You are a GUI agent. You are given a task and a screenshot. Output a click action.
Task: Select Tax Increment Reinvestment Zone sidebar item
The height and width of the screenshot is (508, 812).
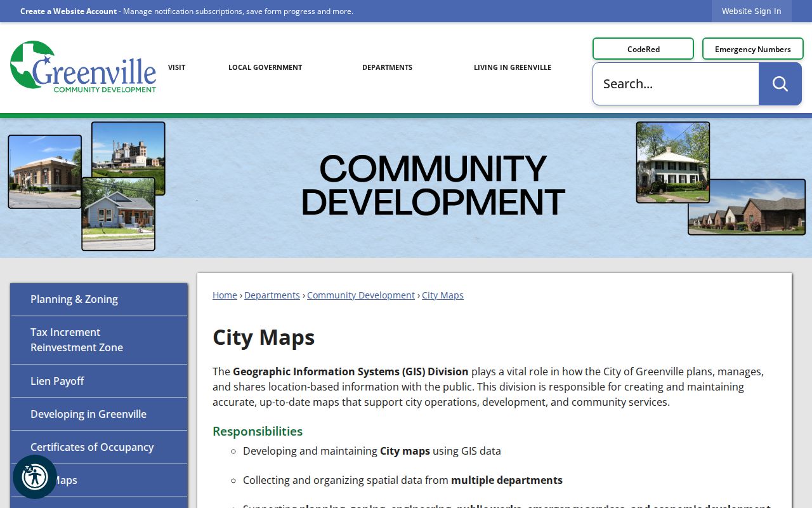99,340
